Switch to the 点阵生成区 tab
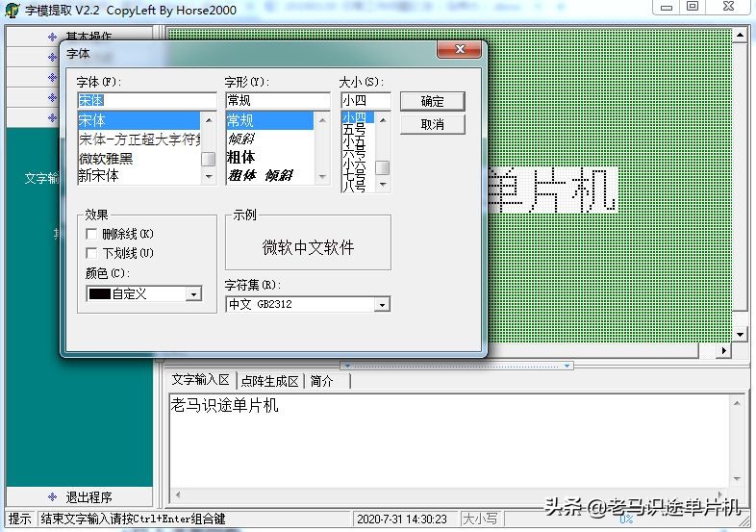 pos(269,381)
